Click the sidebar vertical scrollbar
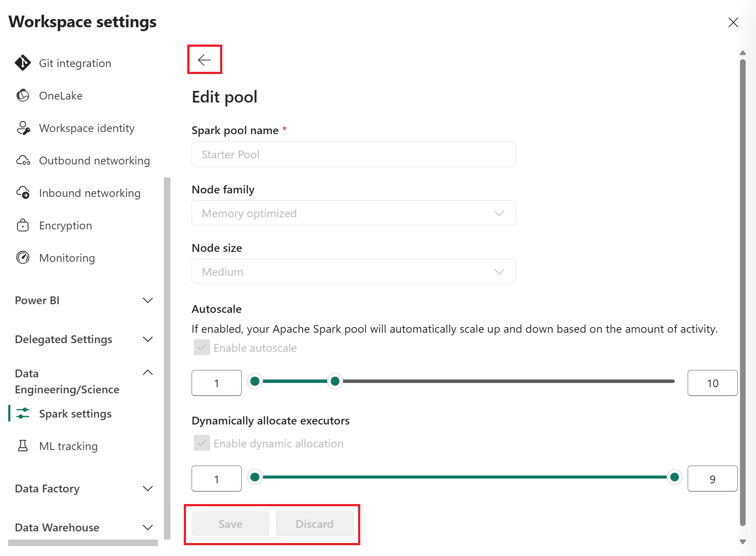The height and width of the screenshot is (556, 756). click(167, 358)
